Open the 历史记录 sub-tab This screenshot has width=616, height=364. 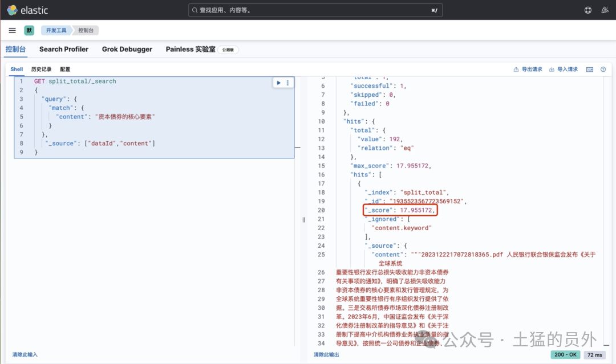pos(41,69)
